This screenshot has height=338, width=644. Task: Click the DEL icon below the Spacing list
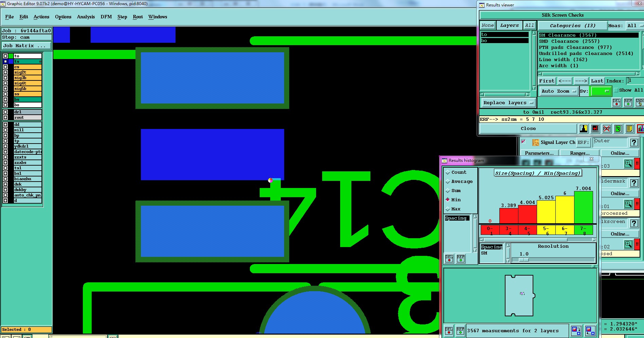click(x=449, y=259)
